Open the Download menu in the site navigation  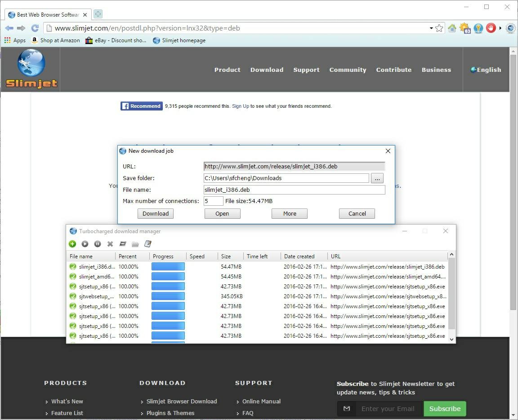pyautogui.click(x=267, y=70)
